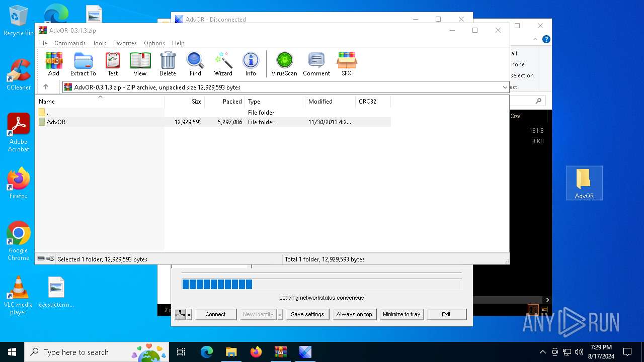Open the AdvOR taskbar icon
The image size is (644, 362).
[305, 352]
